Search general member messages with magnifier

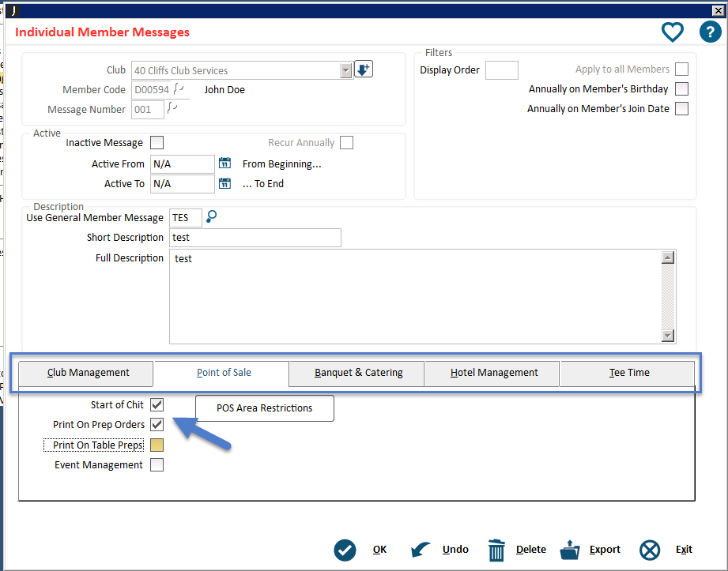pos(211,216)
